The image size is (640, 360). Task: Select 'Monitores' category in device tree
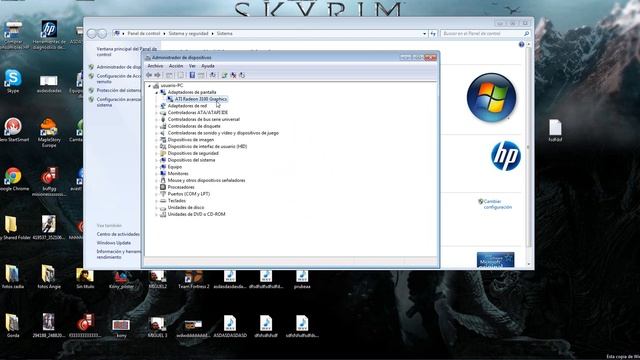[x=178, y=173]
